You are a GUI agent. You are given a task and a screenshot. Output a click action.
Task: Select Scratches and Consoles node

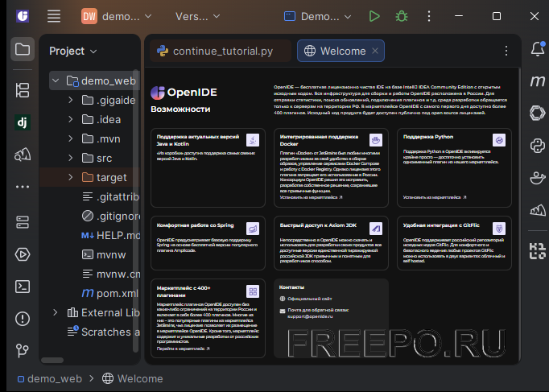(x=103, y=332)
